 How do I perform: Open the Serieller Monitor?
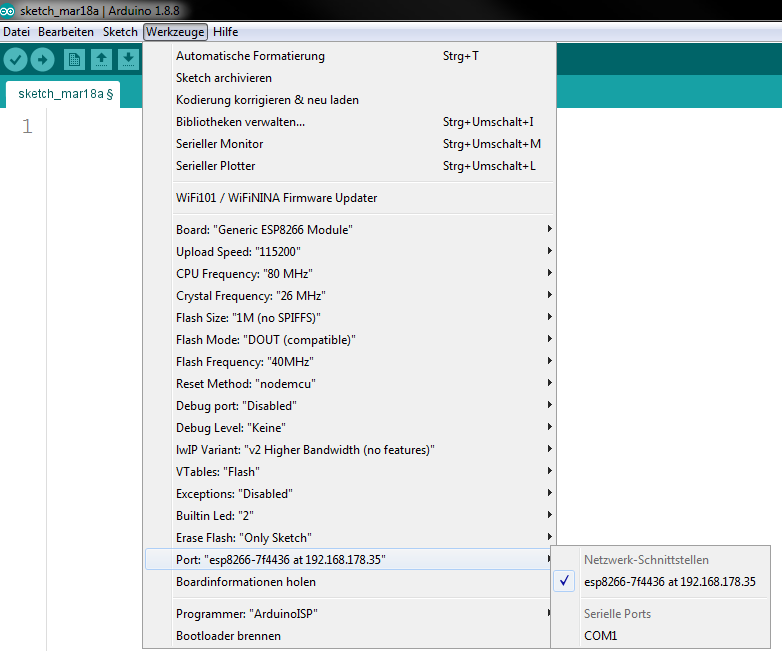click(220, 144)
